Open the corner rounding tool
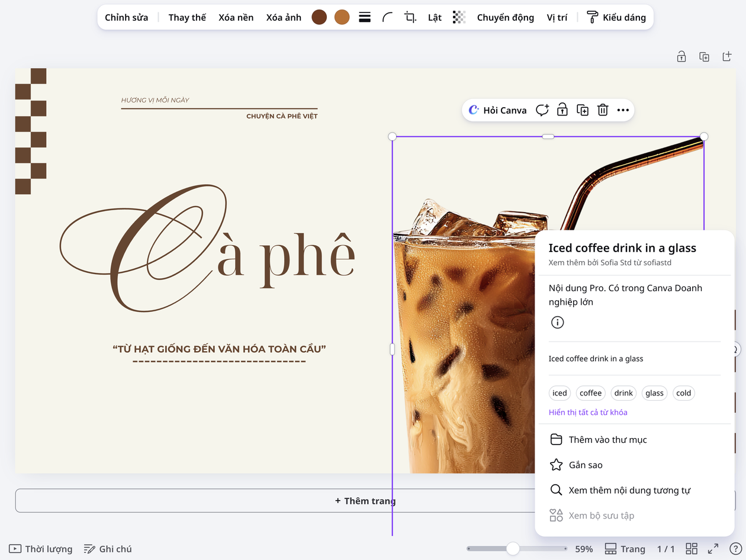 pyautogui.click(x=387, y=17)
